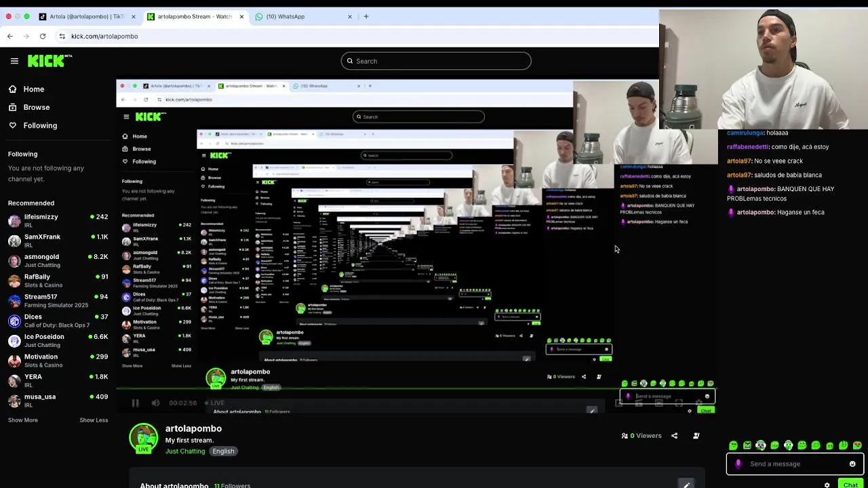
Task: Open the Just Chatting category link
Action: click(185, 451)
